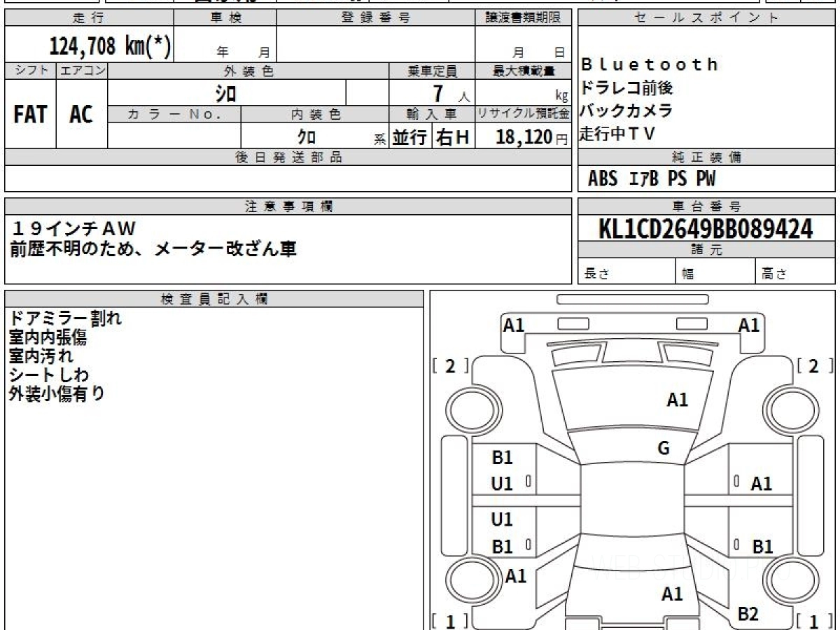The width and height of the screenshot is (840, 630).
Task: Click the エアコン label
Action: click(82, 71)
